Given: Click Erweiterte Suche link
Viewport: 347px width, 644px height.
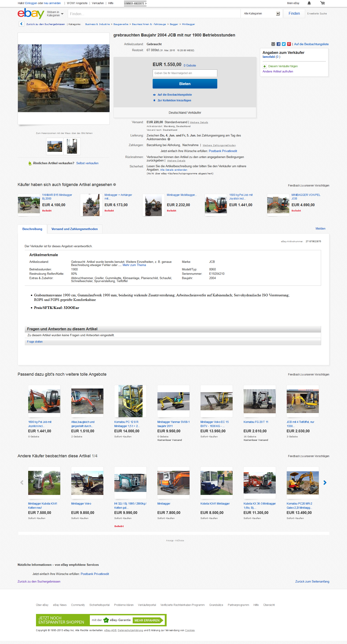Looking at the screenshot, I should (x=317, y=14).
